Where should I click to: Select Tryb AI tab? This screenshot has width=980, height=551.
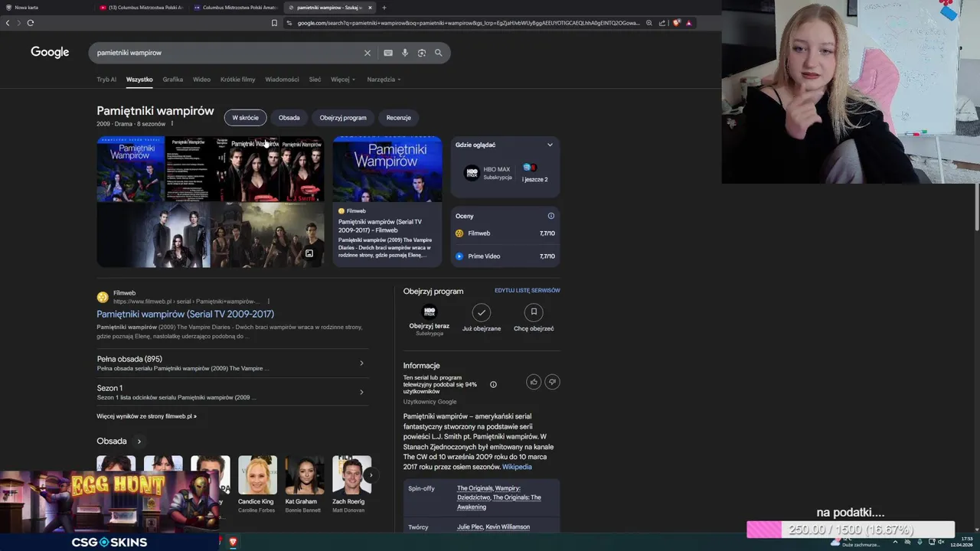pos(106,80)
